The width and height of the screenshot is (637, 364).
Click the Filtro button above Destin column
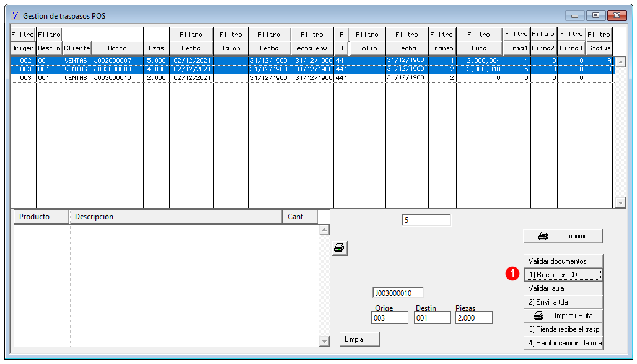(49, 35)
